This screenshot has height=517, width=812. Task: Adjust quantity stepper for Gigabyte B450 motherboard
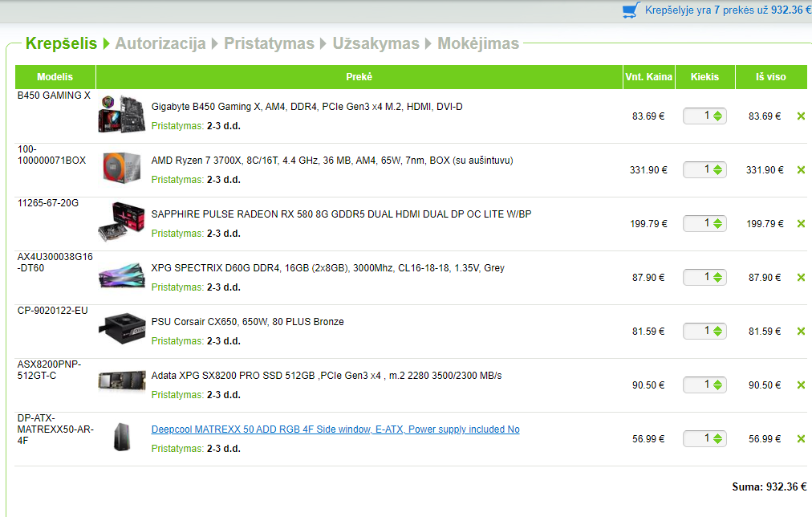click(717, 116)
